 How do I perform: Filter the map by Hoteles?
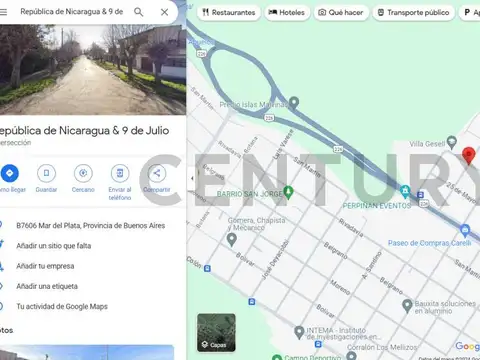287,13
